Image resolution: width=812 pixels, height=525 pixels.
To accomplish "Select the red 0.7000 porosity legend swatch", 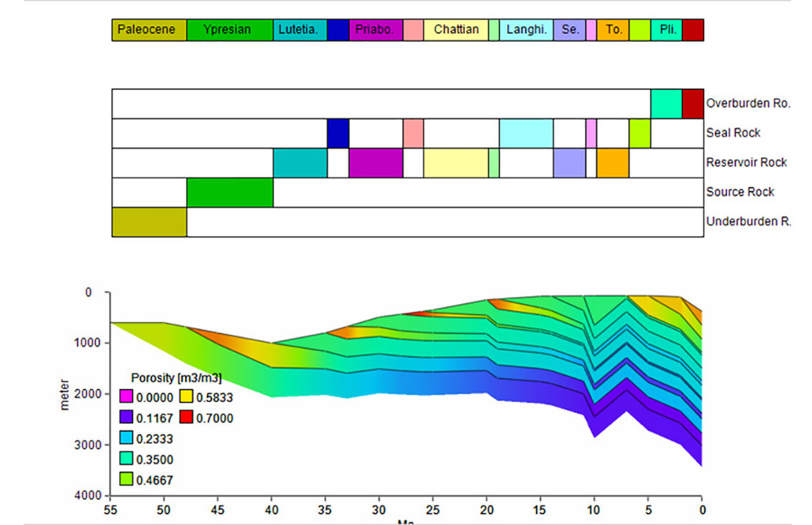I will click(185, 418).
